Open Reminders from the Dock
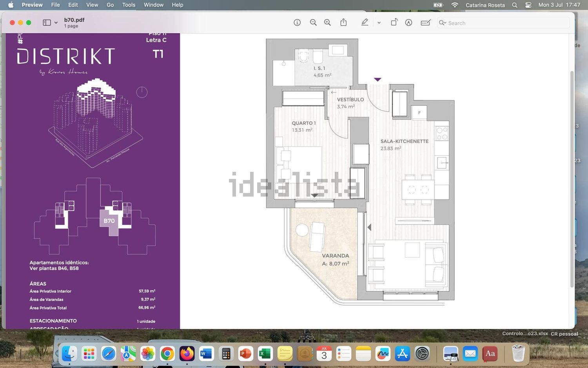The image size is (588, 368). click(x=344, y=353)
